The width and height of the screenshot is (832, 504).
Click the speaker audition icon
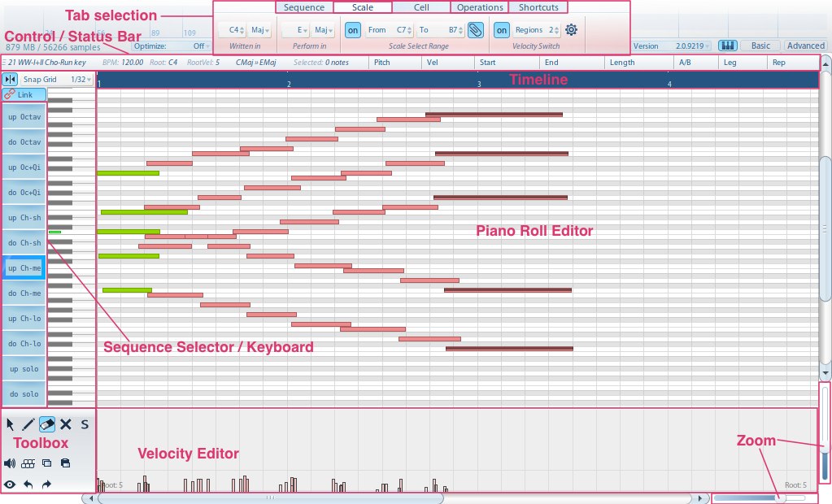coord(10,463)
